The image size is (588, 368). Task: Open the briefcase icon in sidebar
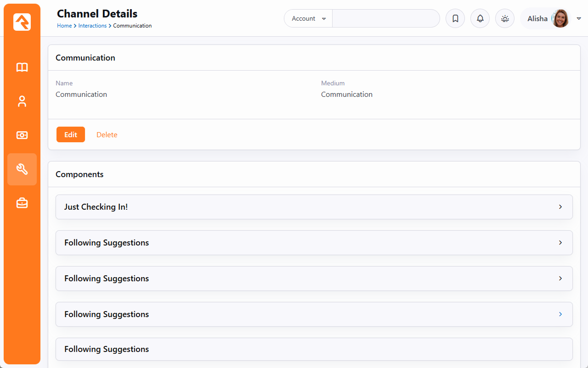click(22, 203)
